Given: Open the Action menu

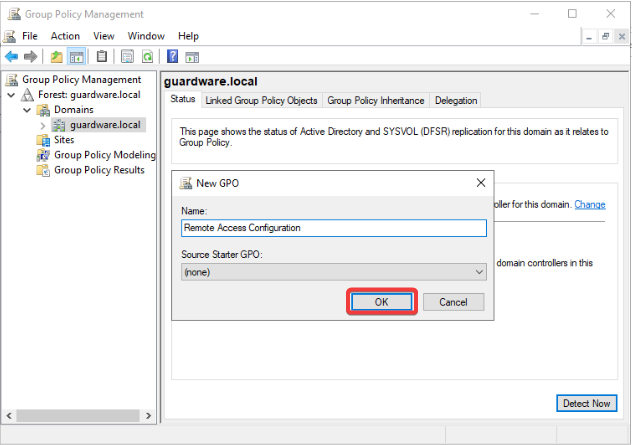Looking at the screenshot, I should [x=65, y=36].
